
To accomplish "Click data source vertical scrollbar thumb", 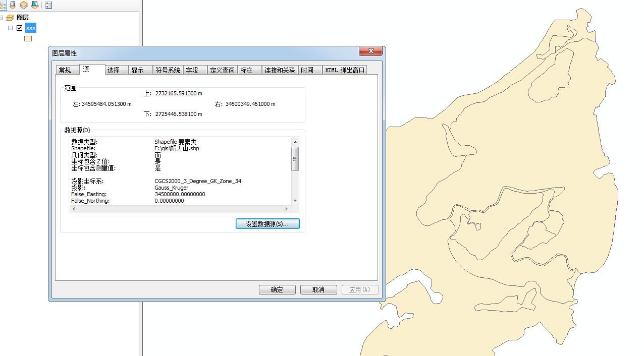I will 296,159.
